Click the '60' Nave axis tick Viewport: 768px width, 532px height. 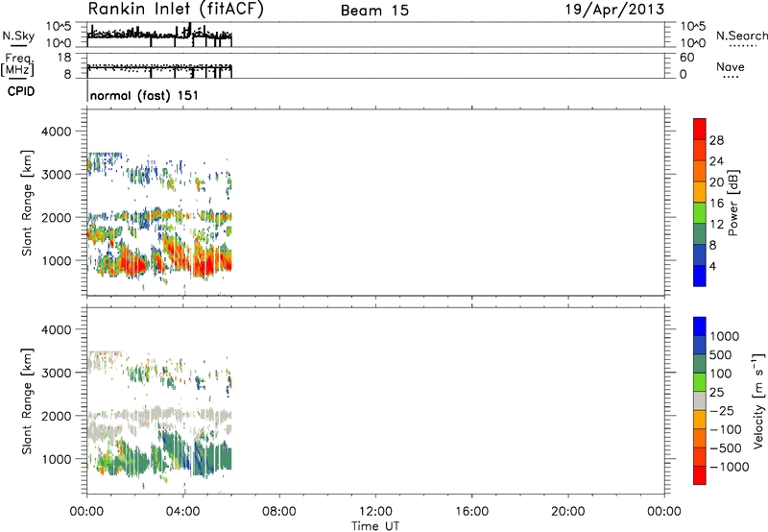pos(687,58)
